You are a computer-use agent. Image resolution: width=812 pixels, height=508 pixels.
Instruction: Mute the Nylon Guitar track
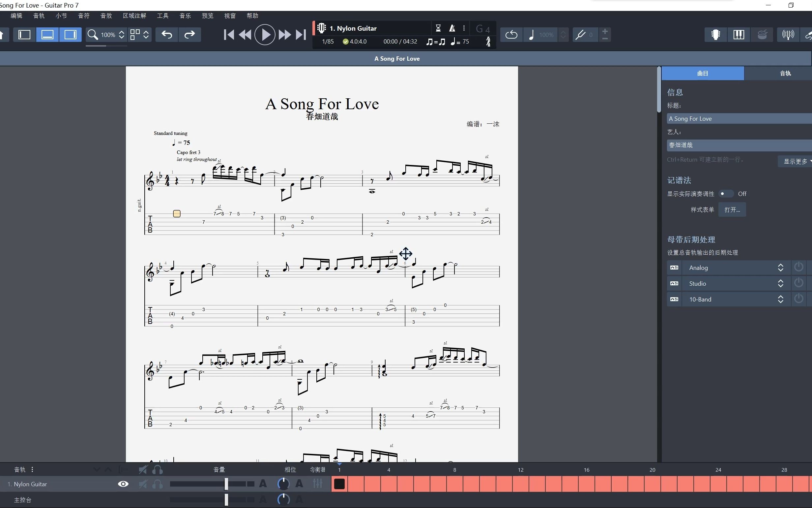coord(143,484)
